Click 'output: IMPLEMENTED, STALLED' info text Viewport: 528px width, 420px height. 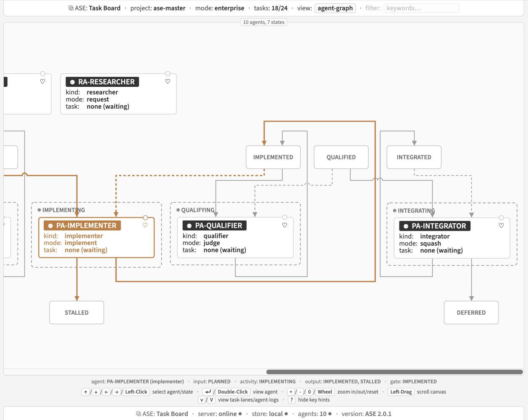pos(343,381)
